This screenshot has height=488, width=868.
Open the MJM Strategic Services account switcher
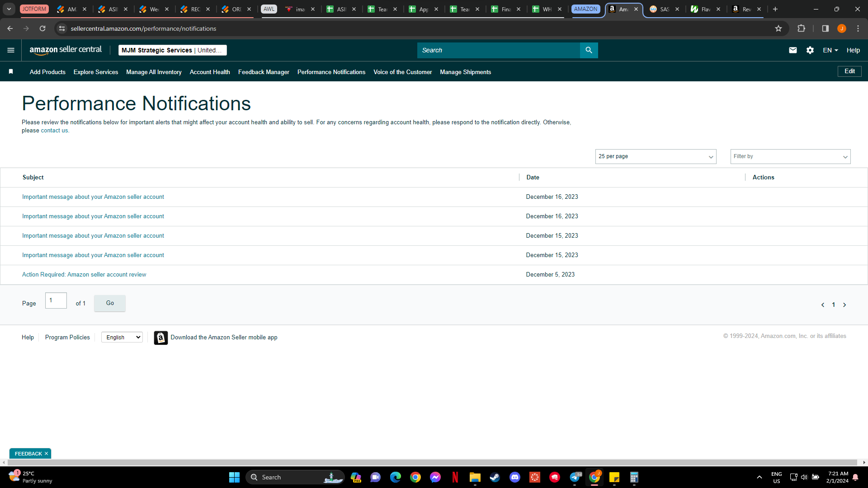(x=173, y=50)
